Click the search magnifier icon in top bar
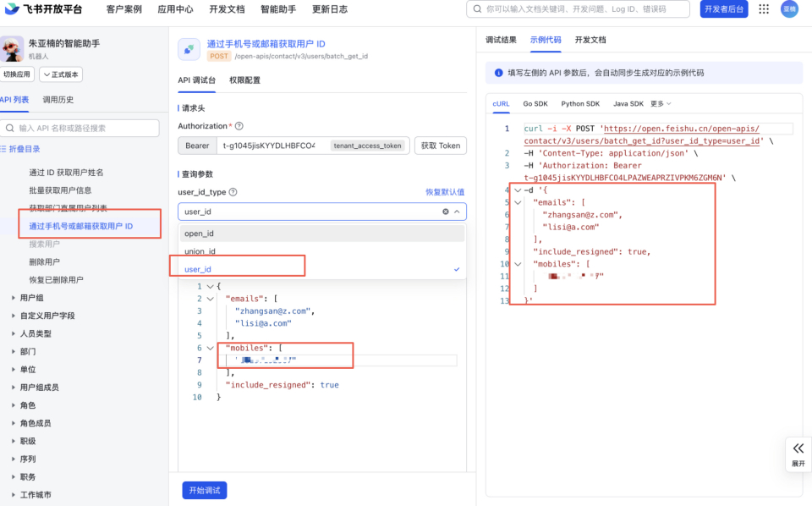 point(477,8)
